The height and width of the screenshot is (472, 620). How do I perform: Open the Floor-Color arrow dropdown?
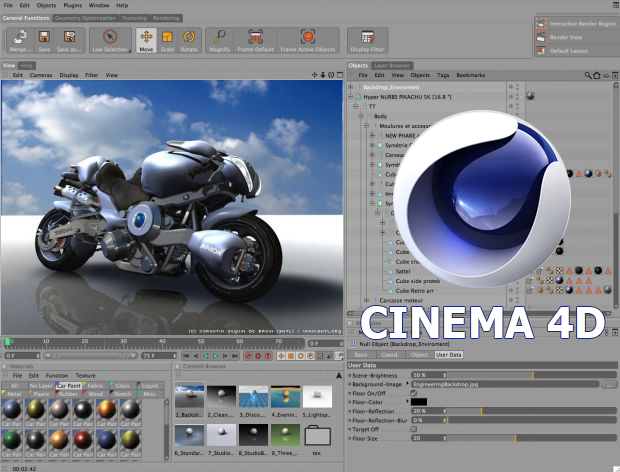click(408, 401)
